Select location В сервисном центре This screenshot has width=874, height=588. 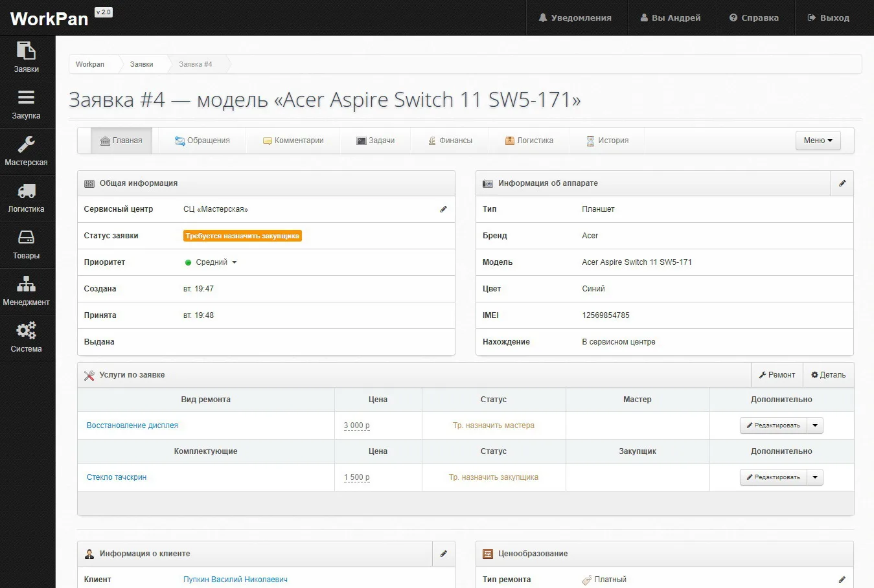(x=619, y=342)
